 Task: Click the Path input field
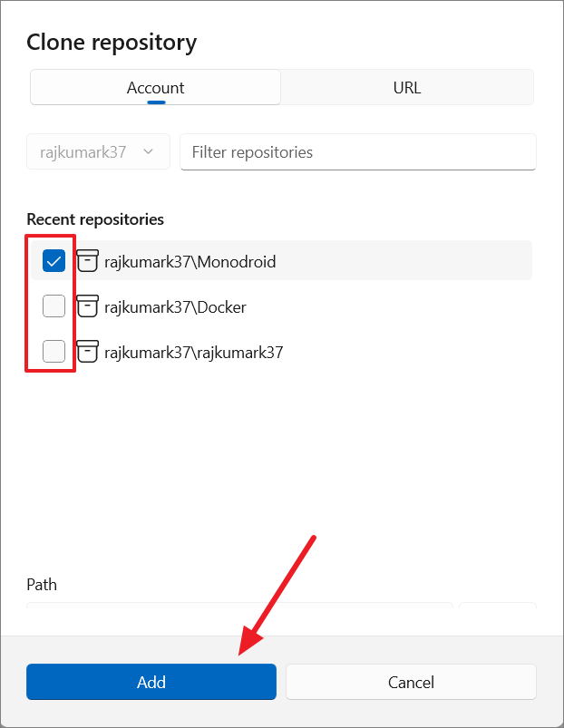point(240,612)
